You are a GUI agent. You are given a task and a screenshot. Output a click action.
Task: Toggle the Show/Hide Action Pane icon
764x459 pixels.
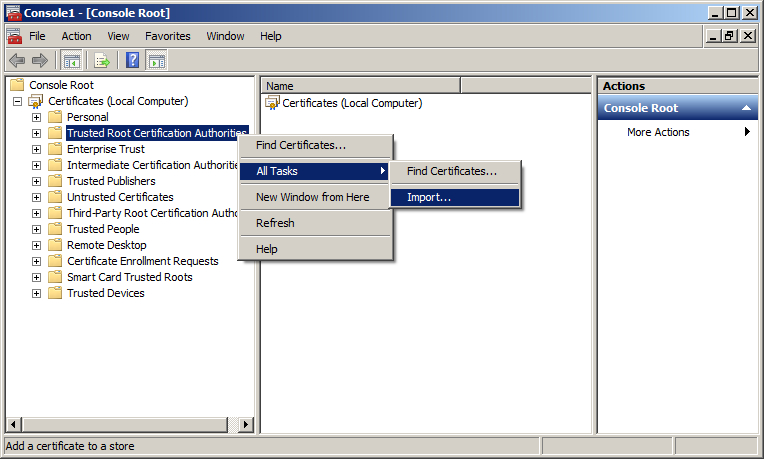[156, 60]
